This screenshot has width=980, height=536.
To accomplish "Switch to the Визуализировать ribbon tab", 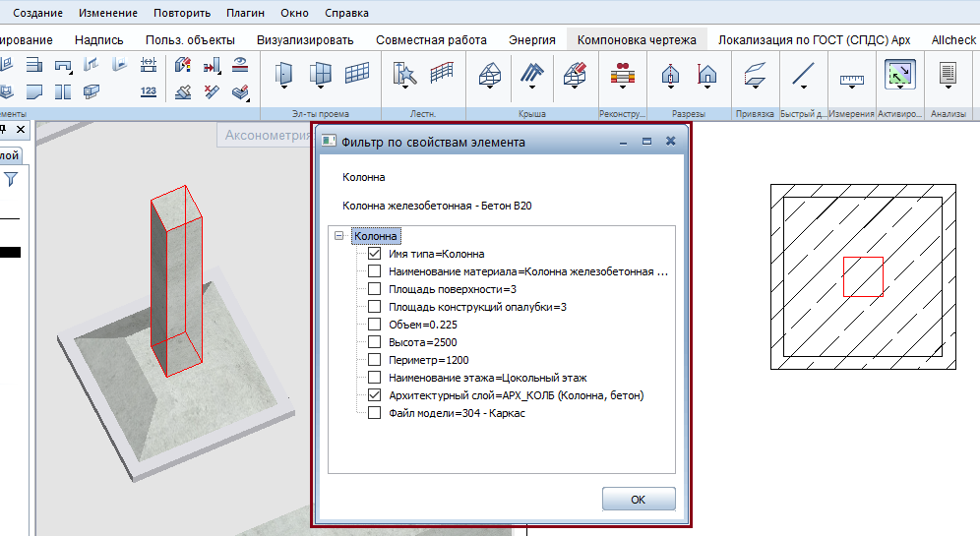I will coord(305,40).
